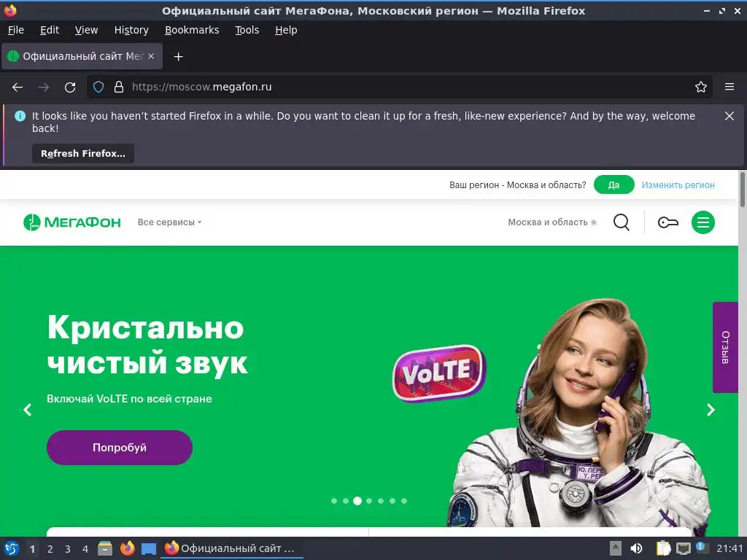This screenshot has width=747, height=560.
Task: Select the second carousel dot
Action: 346,501
